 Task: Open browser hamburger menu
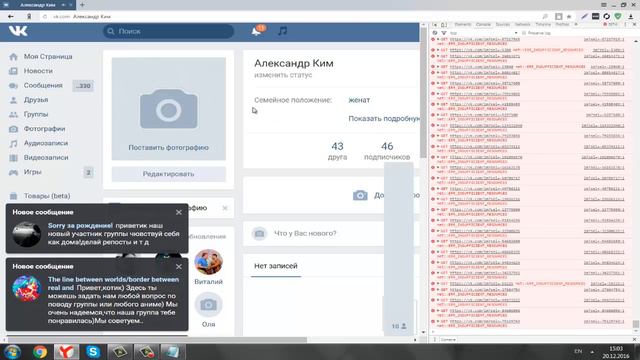point(604,5)
